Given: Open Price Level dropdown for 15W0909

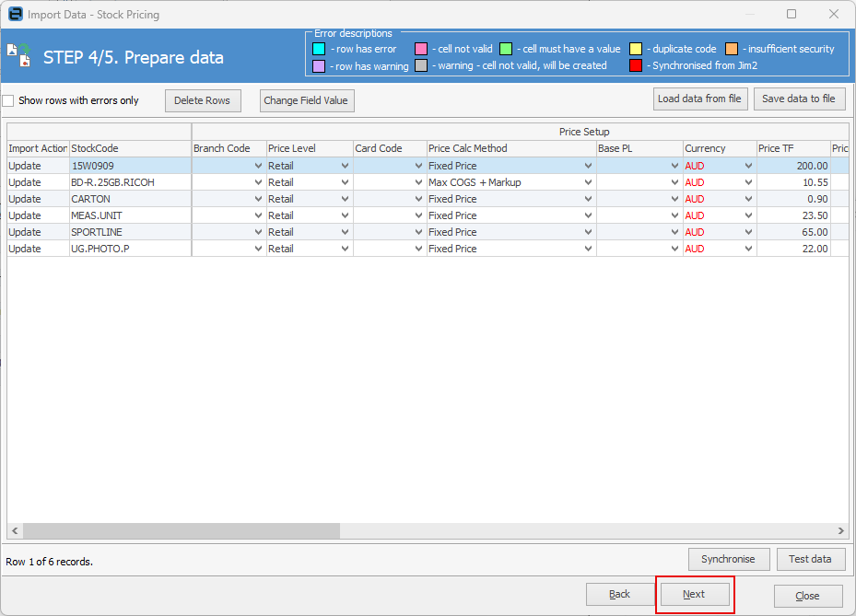Looking at the screenshot, I should 345,167.
